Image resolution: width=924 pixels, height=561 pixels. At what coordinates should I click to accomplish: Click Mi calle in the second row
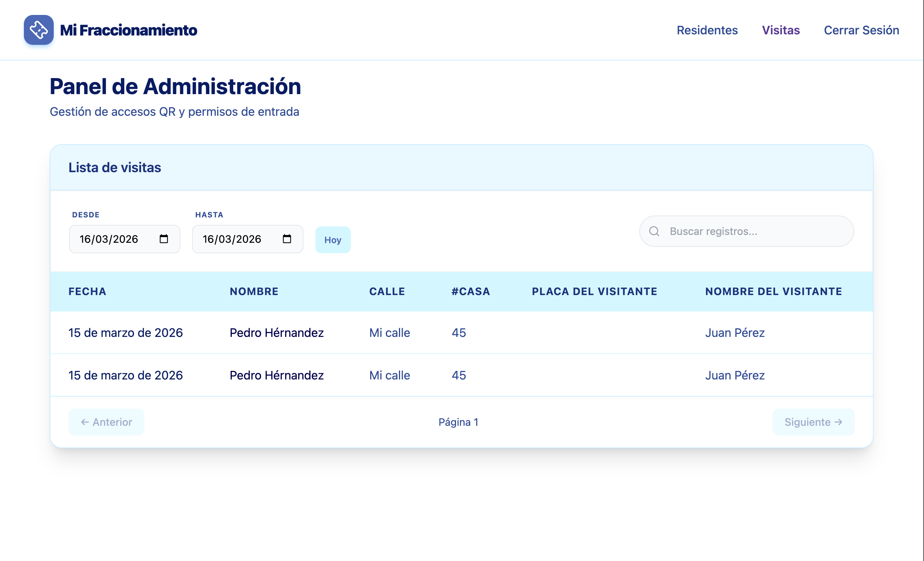click(390, 375)
